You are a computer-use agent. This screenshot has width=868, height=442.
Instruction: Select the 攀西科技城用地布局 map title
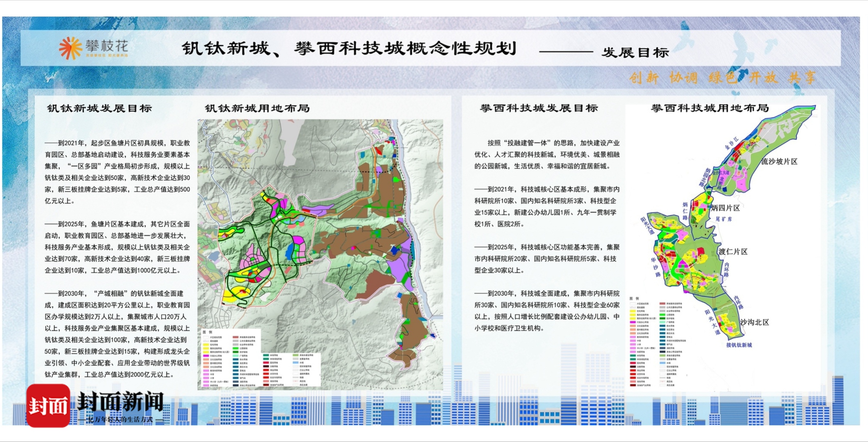(710, 108)
